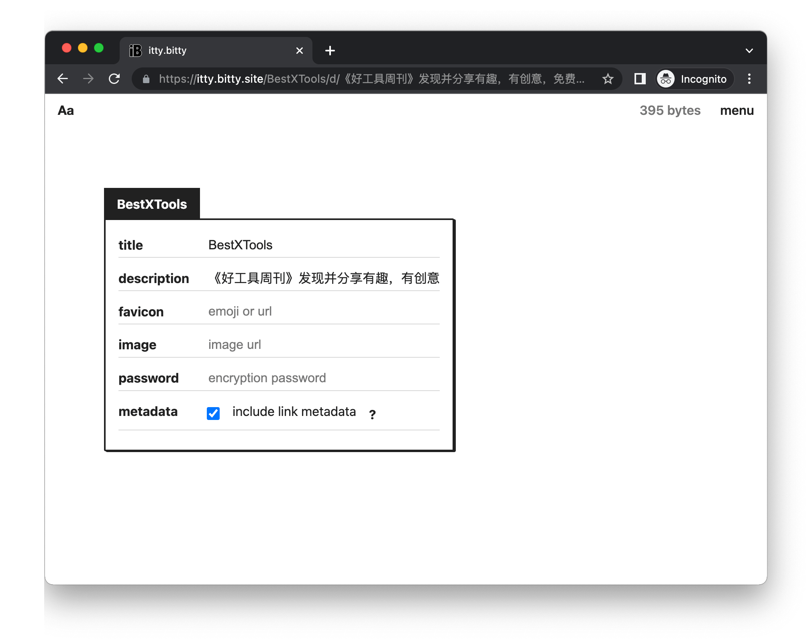Open Chrome three-dot menu
This screenshot has height=644, width=812.
(x=749, y=79)
